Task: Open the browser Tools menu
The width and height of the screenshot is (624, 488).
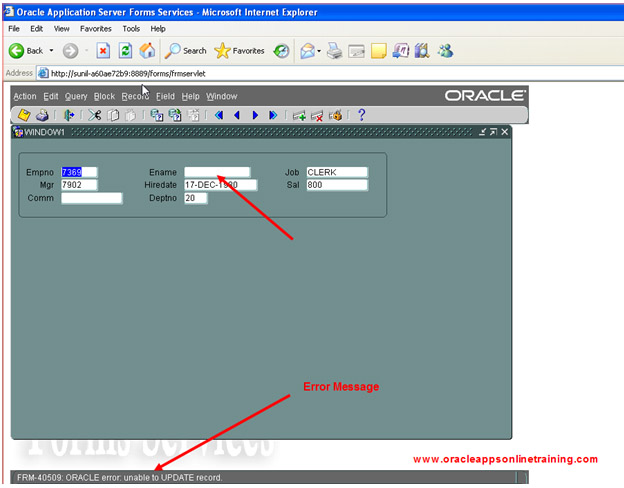Action: [x=131, y=29]
